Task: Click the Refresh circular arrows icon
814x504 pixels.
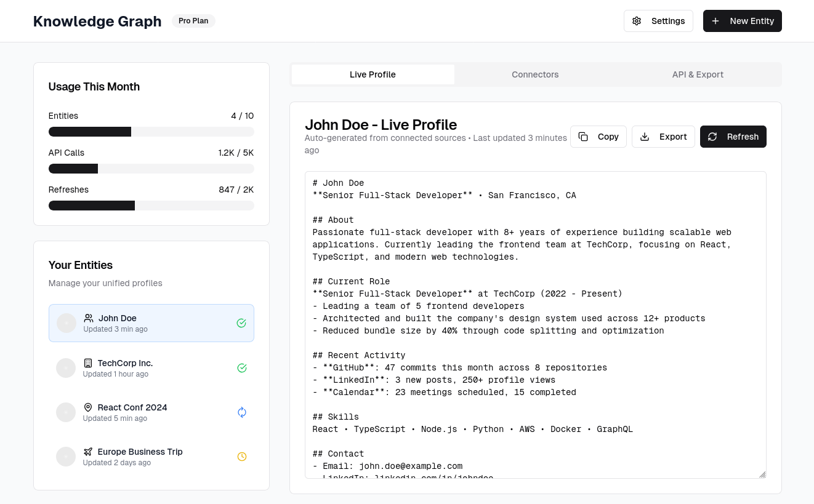Action: click(x=713, y=137)
